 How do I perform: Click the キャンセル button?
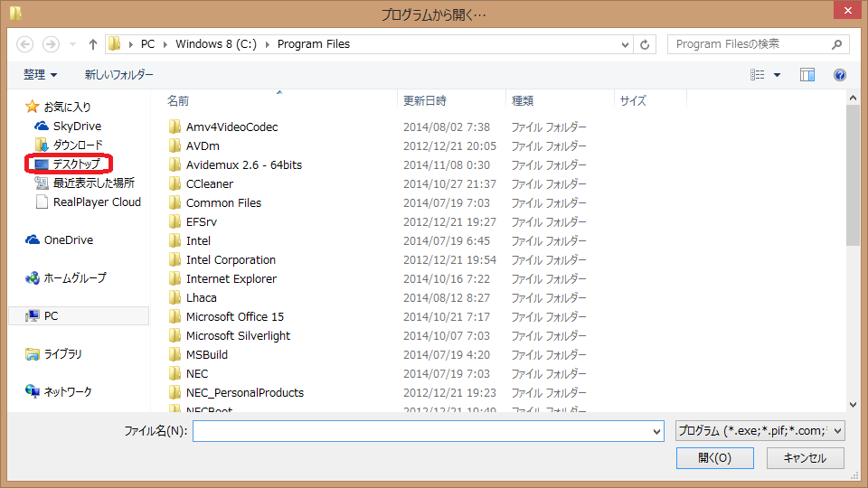coord(805,458)
